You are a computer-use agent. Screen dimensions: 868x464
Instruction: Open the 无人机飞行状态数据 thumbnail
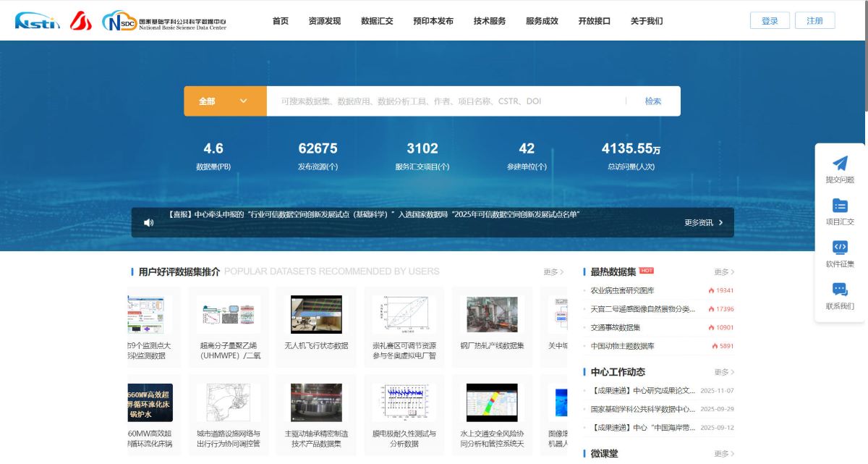coord(316,314)
